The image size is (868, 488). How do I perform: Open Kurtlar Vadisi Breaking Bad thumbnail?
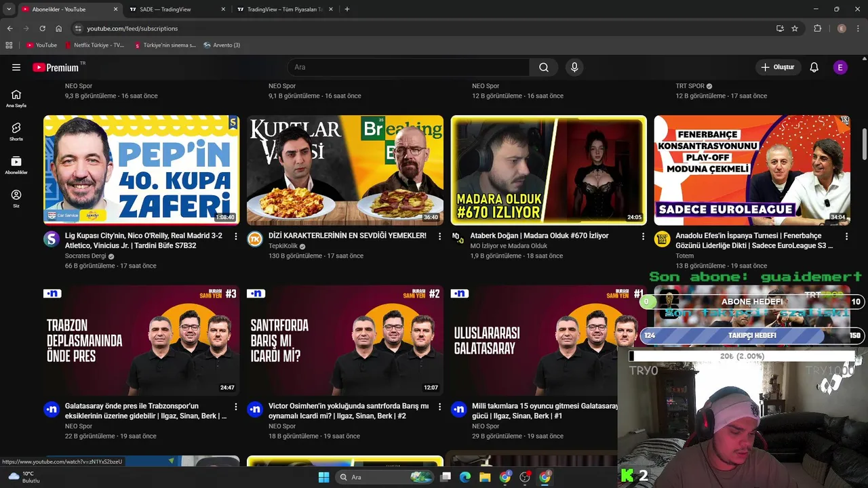click(x=345, y=170)
